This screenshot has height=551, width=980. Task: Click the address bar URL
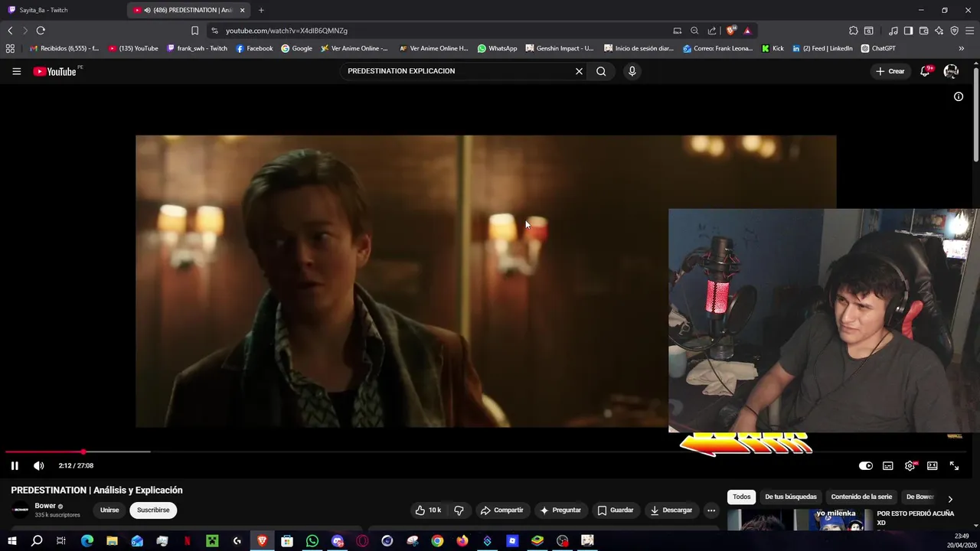point(286,31)
